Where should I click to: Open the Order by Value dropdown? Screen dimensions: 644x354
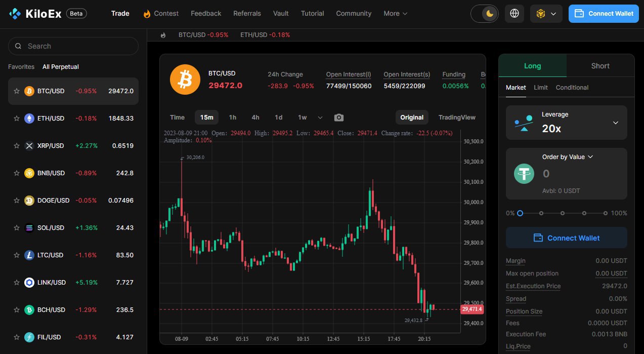(567, 157)
